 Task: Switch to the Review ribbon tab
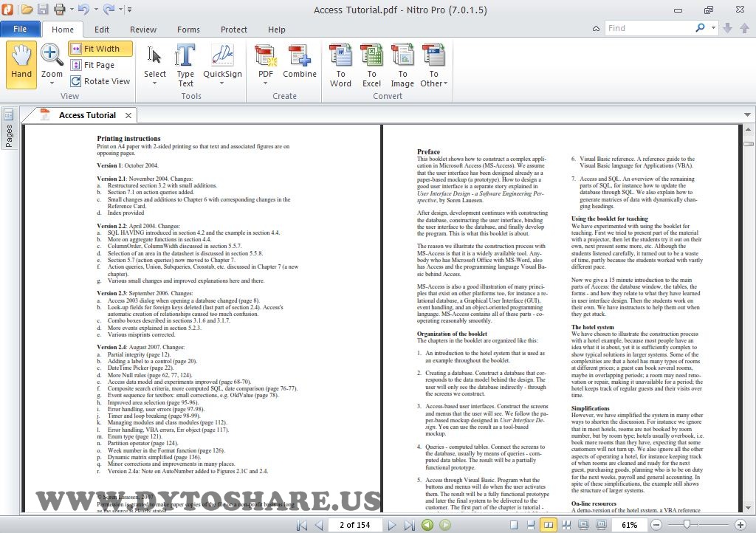(143, 30)
